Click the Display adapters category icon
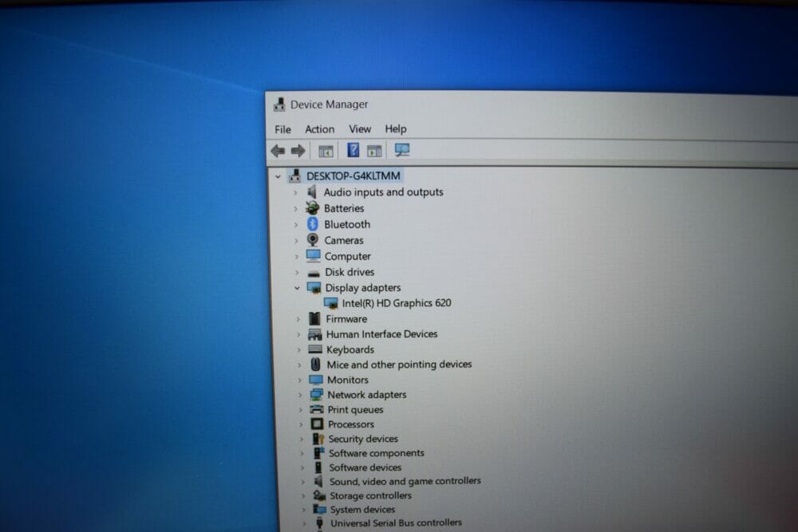 314,288
